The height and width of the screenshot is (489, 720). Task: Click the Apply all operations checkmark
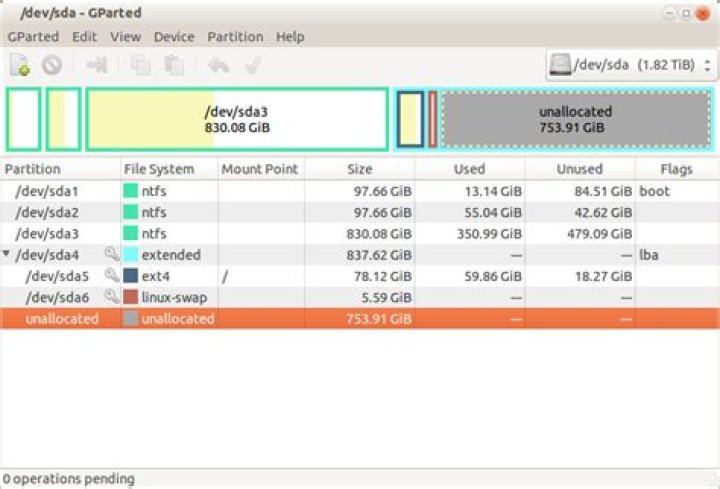[x=253, y=65]
